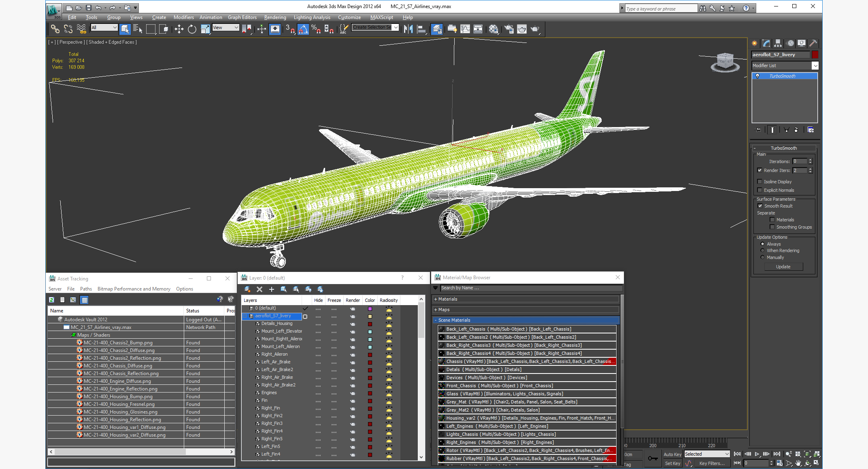Switch to the Create command panel tab
This screenshot has height=469, width=868.
755,43
